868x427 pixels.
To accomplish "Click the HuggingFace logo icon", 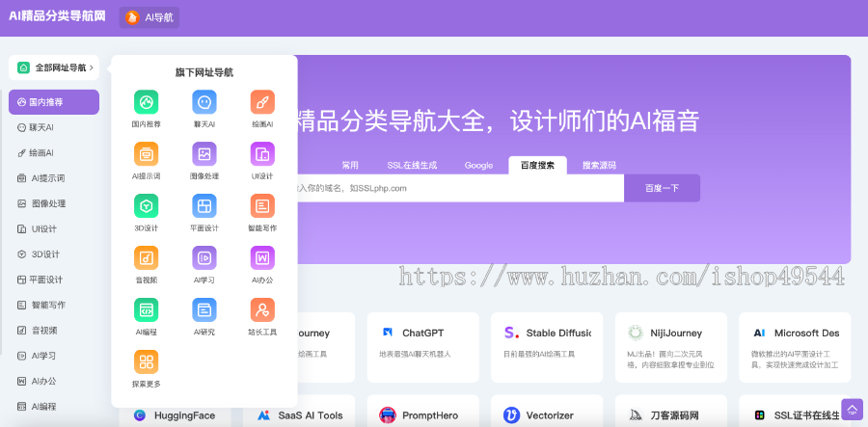I will coord(140,414).
